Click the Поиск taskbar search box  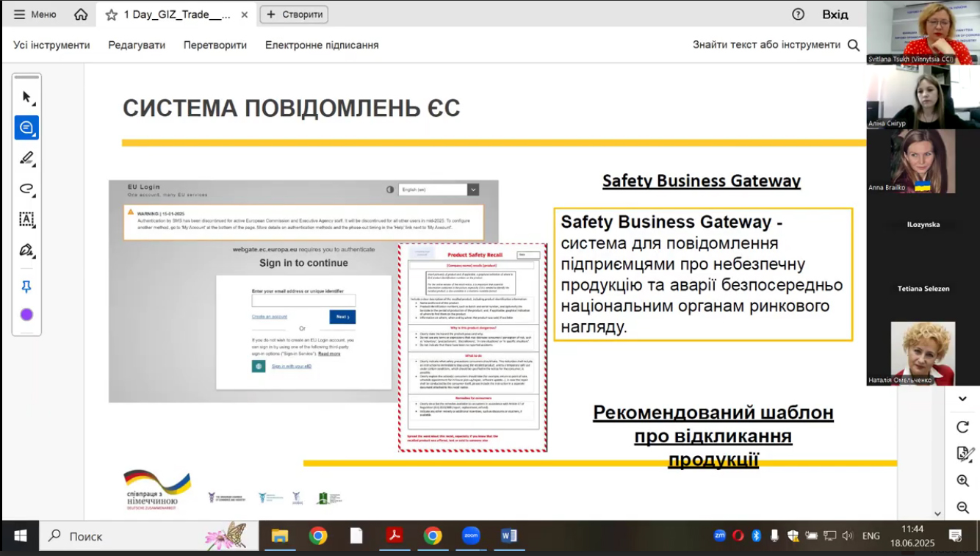[x=149, y=536]
